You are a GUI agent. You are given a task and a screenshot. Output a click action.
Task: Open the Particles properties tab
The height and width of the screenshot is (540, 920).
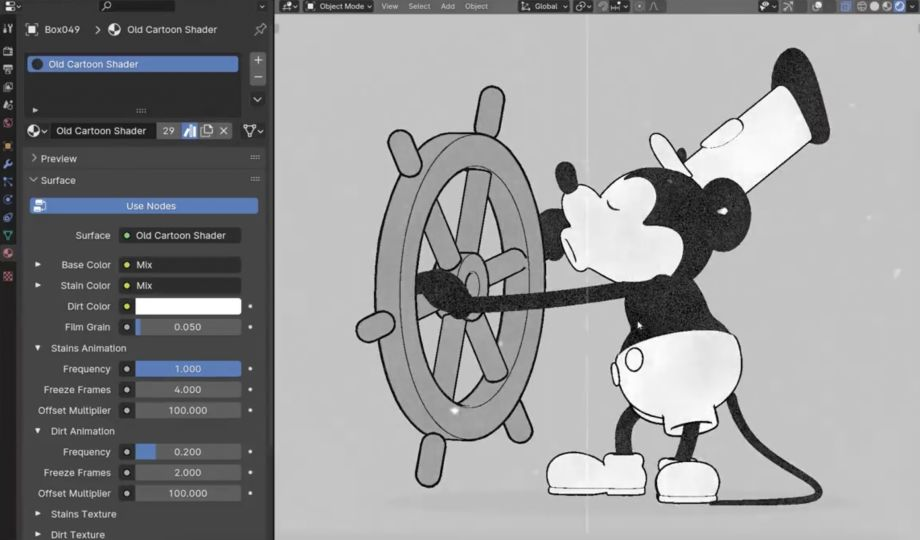pyautogui.click(x=8, y=182)
